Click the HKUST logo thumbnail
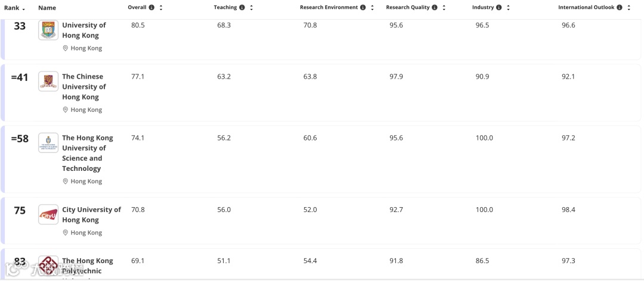Image resolution: width=644 pixels, height=281 pixels. coord(48,143)
